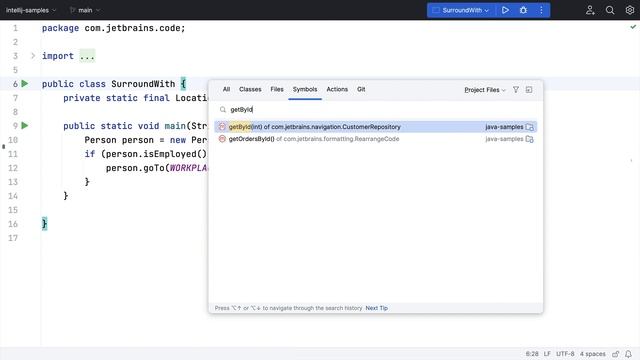Viewport: 640px width, 360px height.
Task: Click the Next Tip link
Action: (377, 308)
